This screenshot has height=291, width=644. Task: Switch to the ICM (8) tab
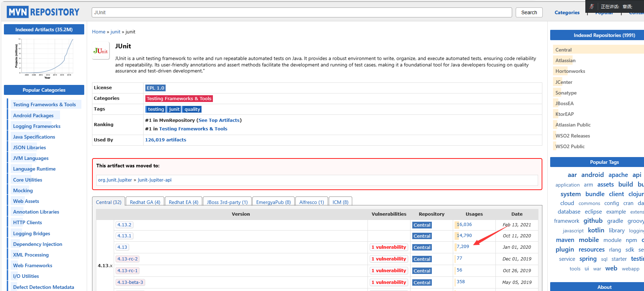point(340,202)
